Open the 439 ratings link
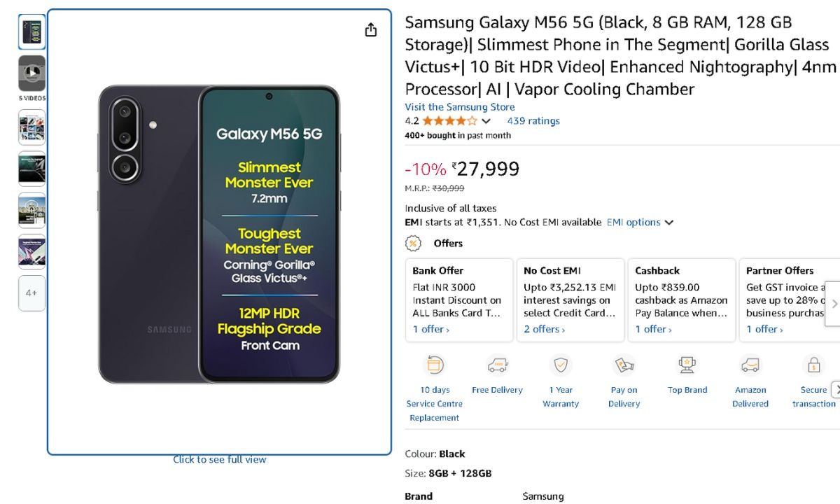This screenshot has height=504, width=840. tap(533, 121)
